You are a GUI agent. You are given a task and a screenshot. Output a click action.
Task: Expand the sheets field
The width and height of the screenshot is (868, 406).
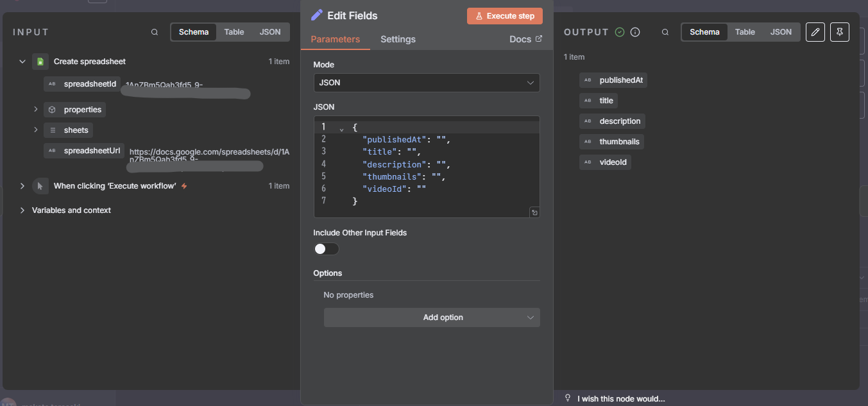[x=36, y=130]
